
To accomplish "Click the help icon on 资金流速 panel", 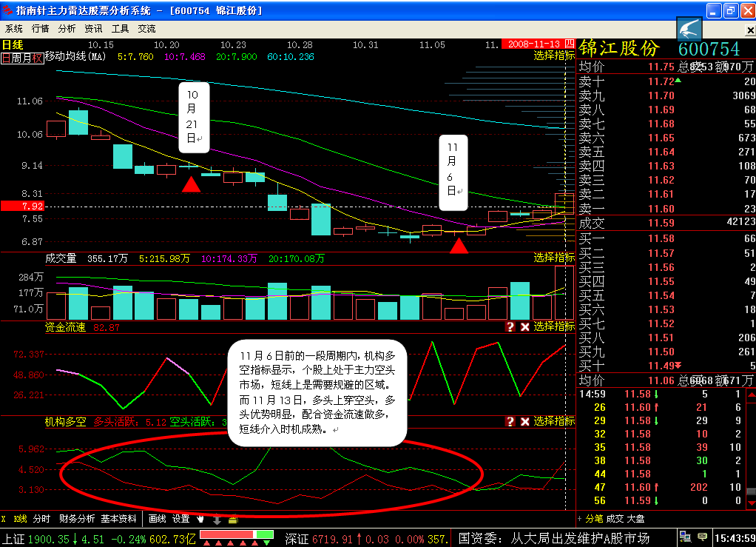I will click(x=510, y=326).
